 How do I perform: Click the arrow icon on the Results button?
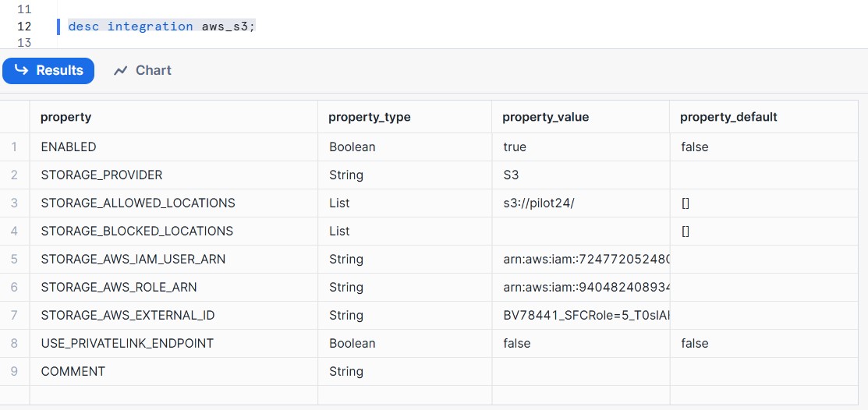point(21,70)
